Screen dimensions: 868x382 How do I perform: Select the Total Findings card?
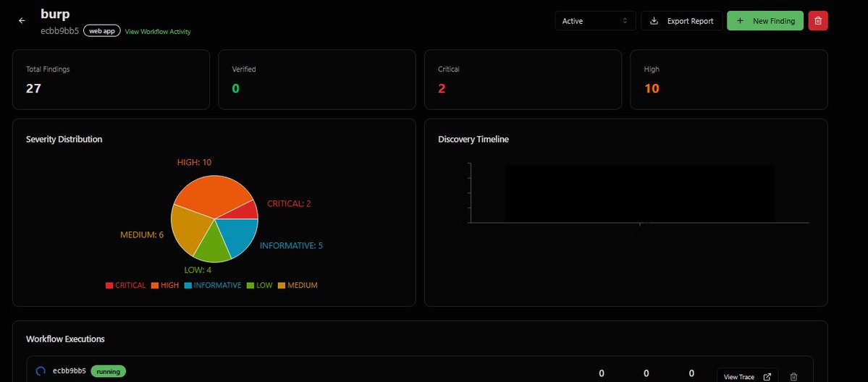[111, 80]
